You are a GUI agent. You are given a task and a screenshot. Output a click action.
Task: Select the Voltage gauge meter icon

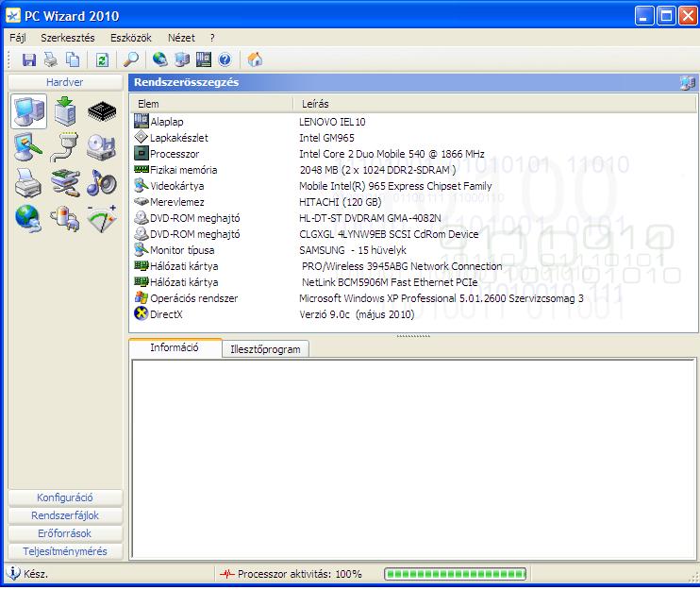(x=102, y=219)
